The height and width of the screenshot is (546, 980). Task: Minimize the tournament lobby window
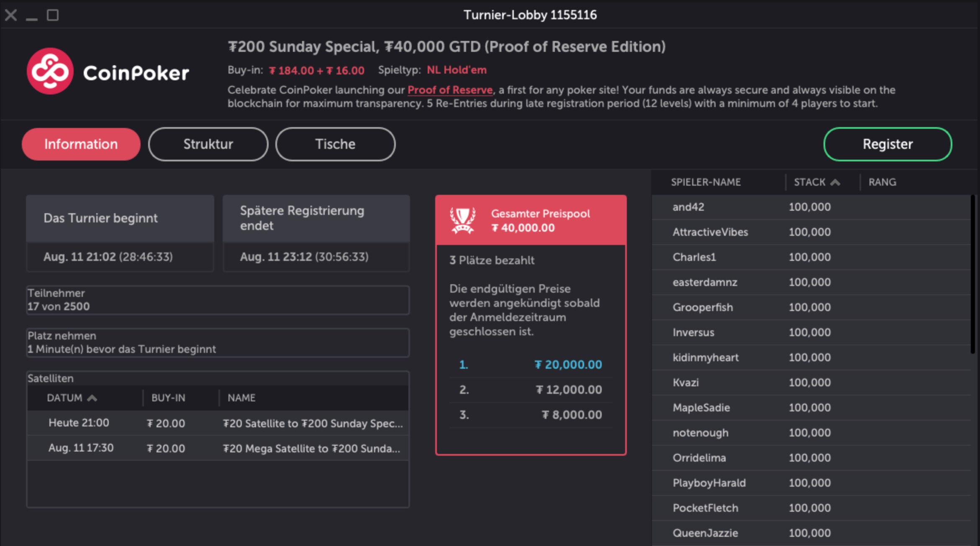(32, 17)
